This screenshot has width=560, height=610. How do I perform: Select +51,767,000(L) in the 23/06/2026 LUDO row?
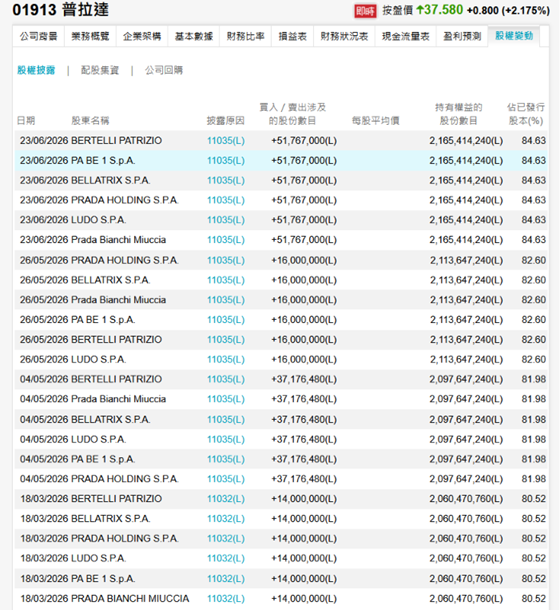[304, 220]
